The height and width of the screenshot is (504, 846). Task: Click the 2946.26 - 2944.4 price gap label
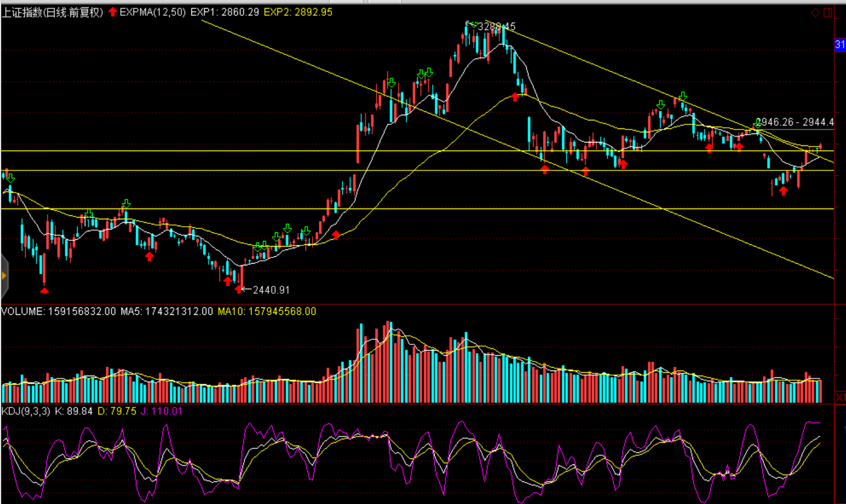(795, 122)
